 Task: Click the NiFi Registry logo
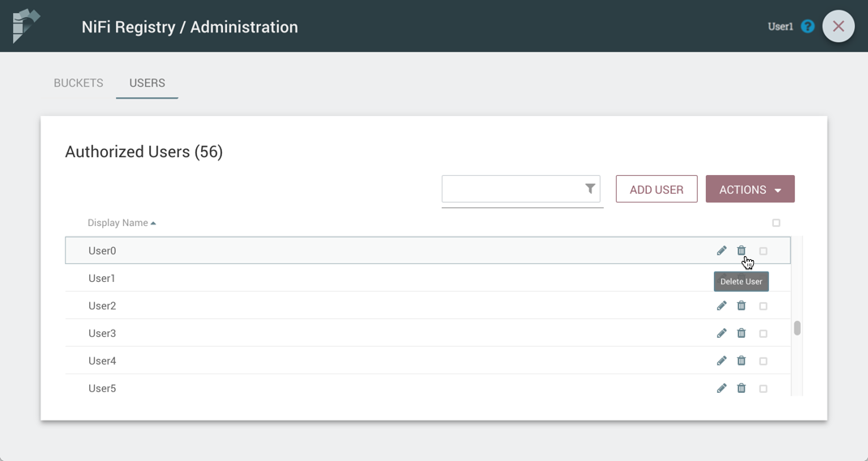point(26,26)
